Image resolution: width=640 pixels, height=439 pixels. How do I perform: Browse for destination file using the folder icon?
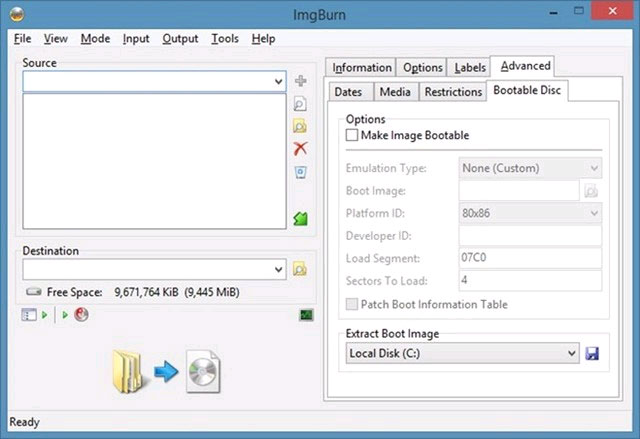click(x=300, y=269)
